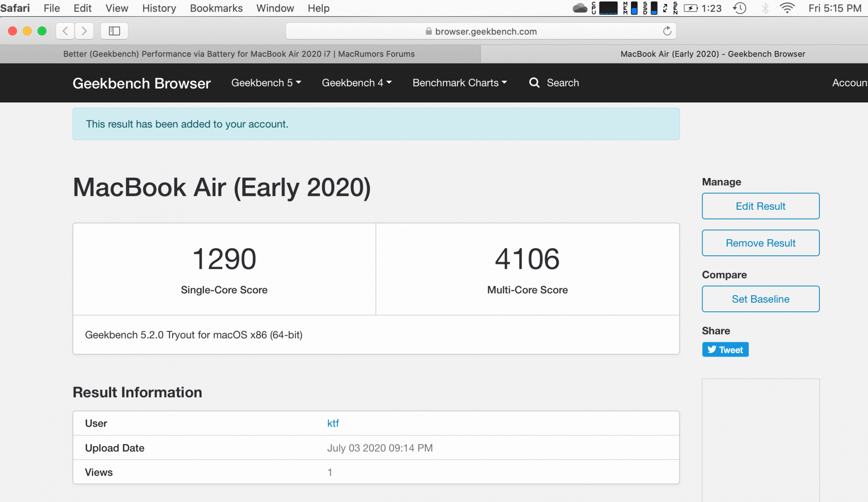The height and width of the screenshot is (502, 868).
Task: Click the Edit Result button
Action: tap(760, 206)
